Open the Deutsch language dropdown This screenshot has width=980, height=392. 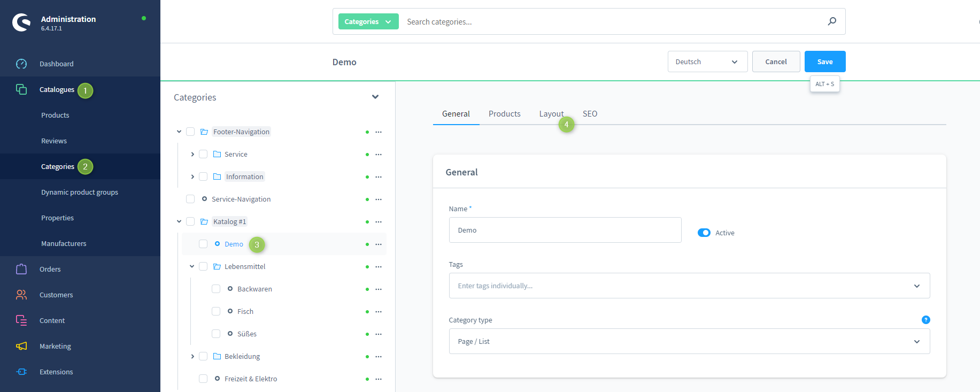pos(707,62)
